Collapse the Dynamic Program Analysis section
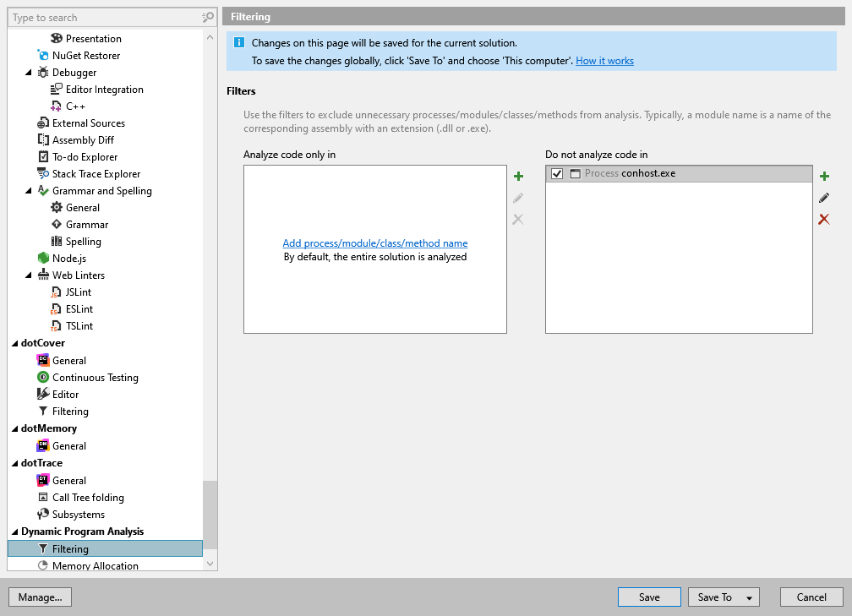Screen dimensions: 852x616 [14, 532]
